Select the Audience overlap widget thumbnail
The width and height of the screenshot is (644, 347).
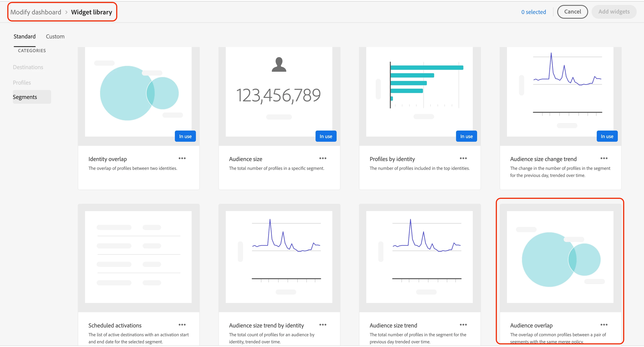point(560,257)
